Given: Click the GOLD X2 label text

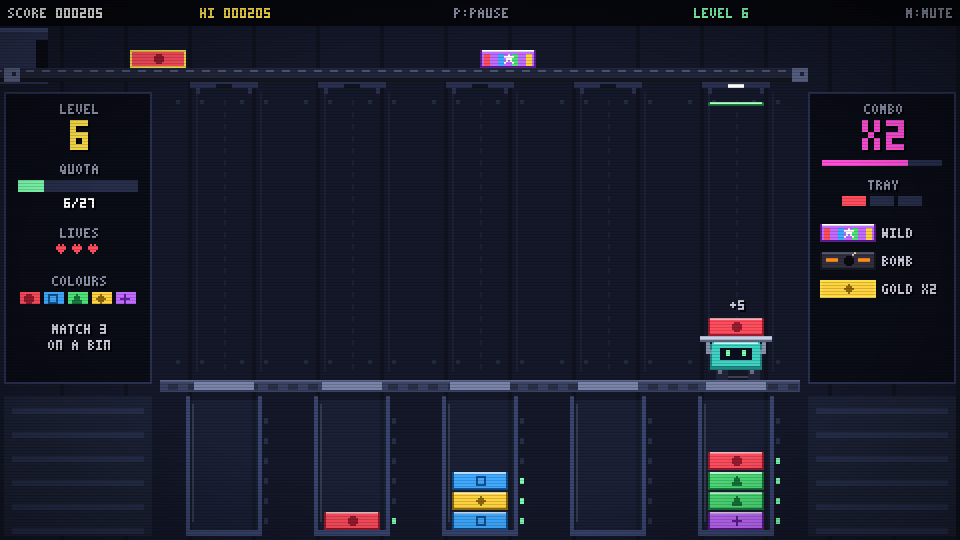Looking at the screenshot, I should [x=909, y=289].
